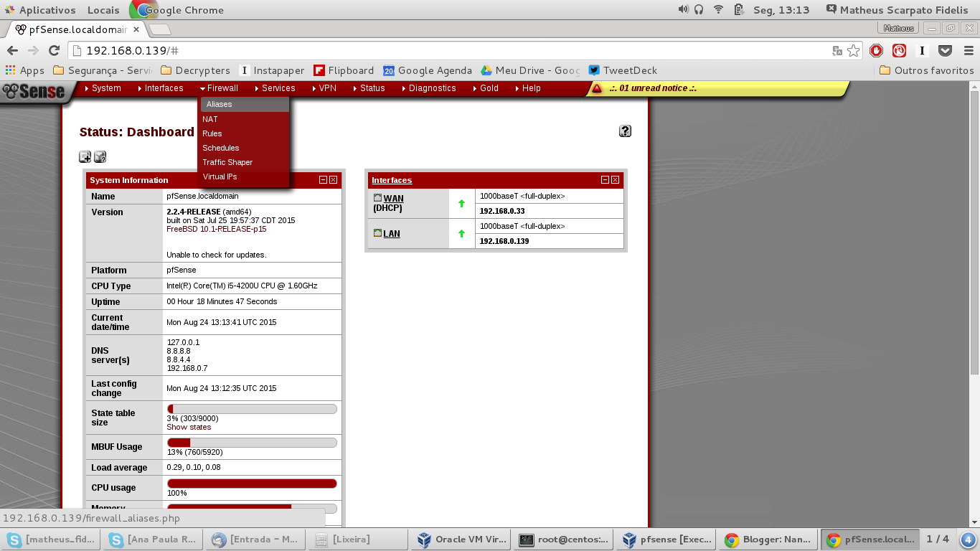This screenshot has width=980, height=551.
Task: Select NAT in the Firewall menu
Action: [210, 119]
